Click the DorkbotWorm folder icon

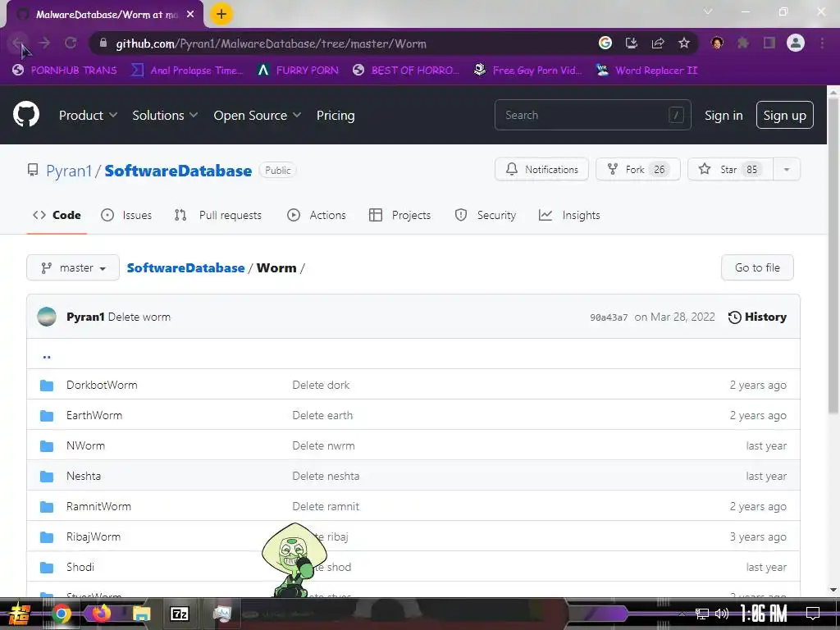[x=47, y=386]
